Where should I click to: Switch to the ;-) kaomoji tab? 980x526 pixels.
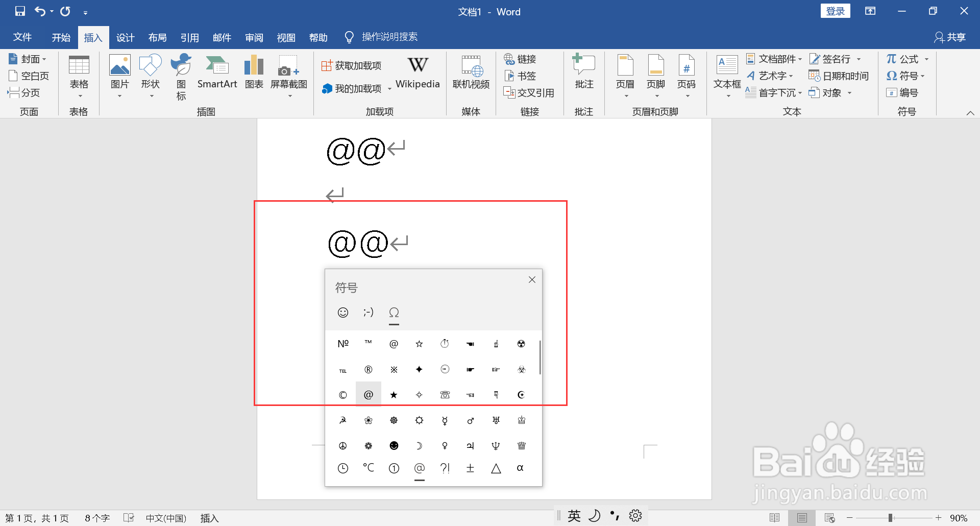(x=369, y=312)
